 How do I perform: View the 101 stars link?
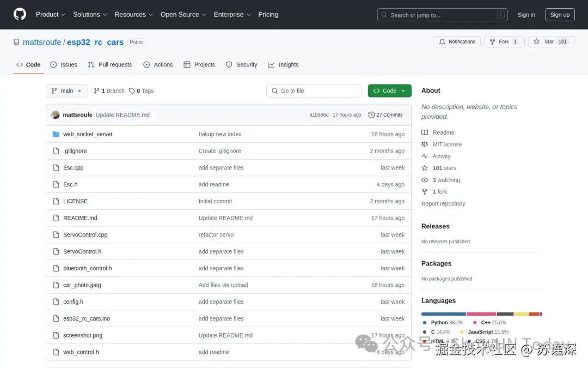click(439, 168)
